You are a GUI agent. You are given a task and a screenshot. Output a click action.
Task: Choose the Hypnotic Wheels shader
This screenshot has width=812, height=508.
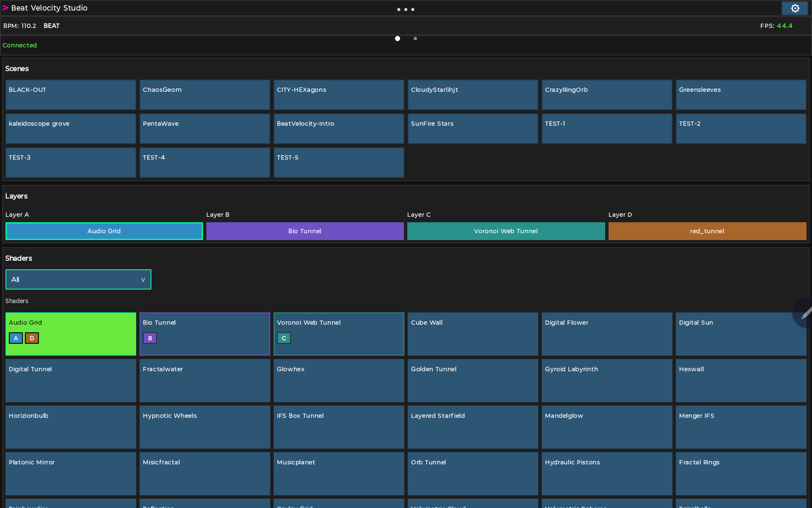(x=205, y=427)
